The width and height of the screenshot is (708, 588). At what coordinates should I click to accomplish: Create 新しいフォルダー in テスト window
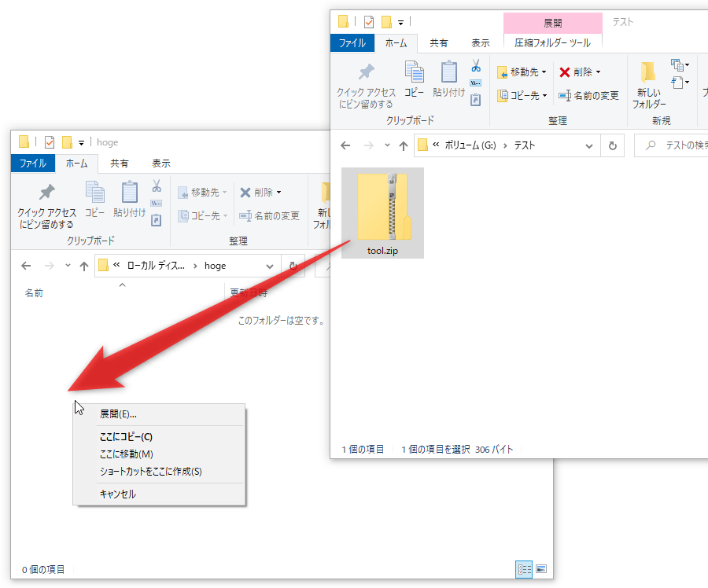click(649, 85)
